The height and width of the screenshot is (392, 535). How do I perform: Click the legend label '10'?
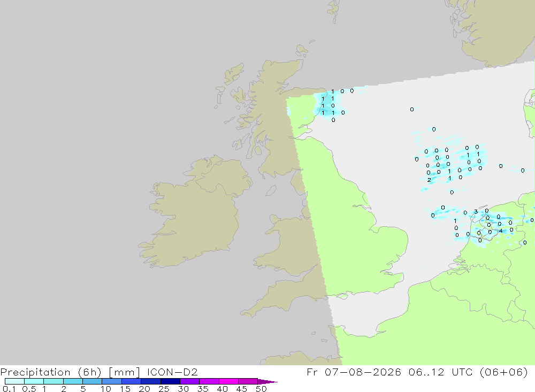tap(105, 389)
